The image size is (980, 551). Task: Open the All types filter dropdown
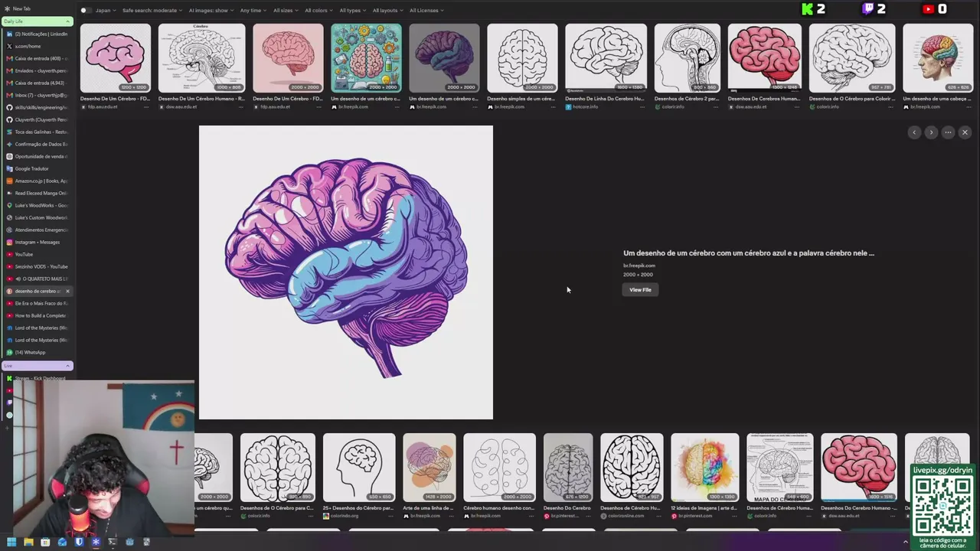click(351, 11)
